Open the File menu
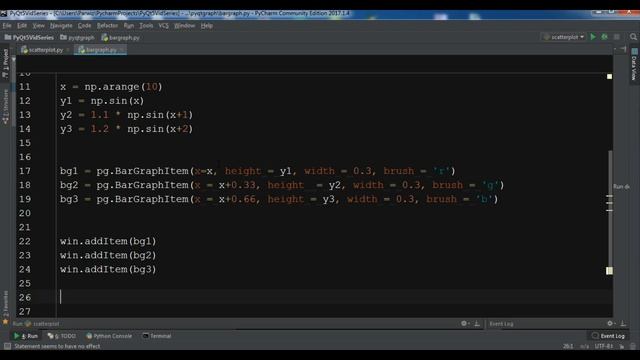This screenshot has height=360, width=640. tap(7, 25)
